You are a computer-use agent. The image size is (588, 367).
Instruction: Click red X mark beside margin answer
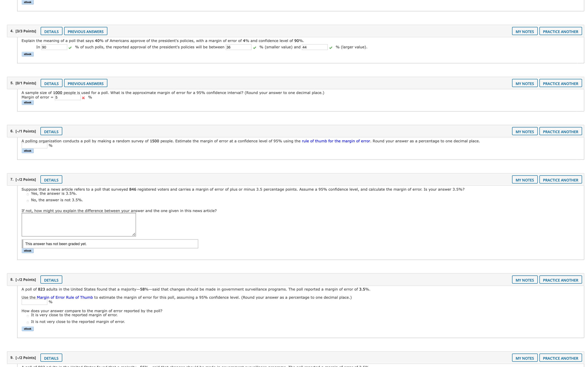pyautogui.click(x=83, y=98)
